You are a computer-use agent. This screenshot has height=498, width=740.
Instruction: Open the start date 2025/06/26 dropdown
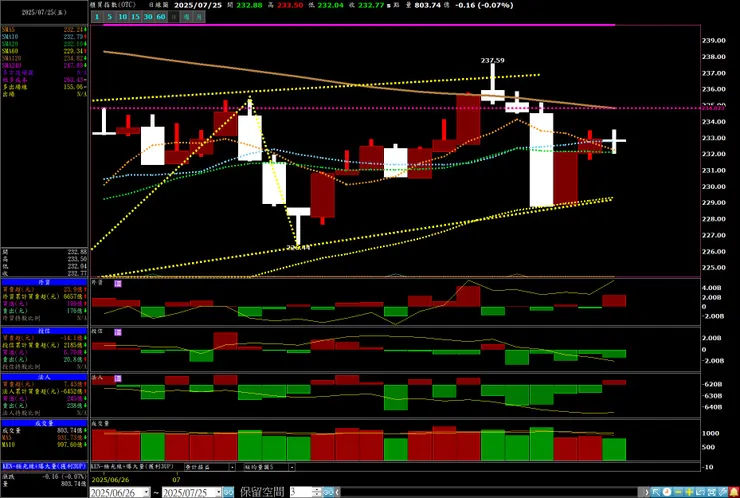[146, 492]
